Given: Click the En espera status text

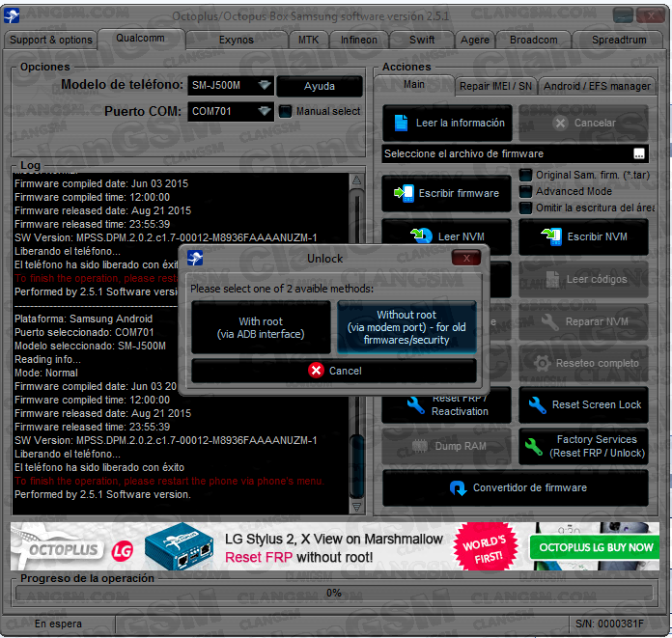Looking at the screenshot, I should pos(58,624).
